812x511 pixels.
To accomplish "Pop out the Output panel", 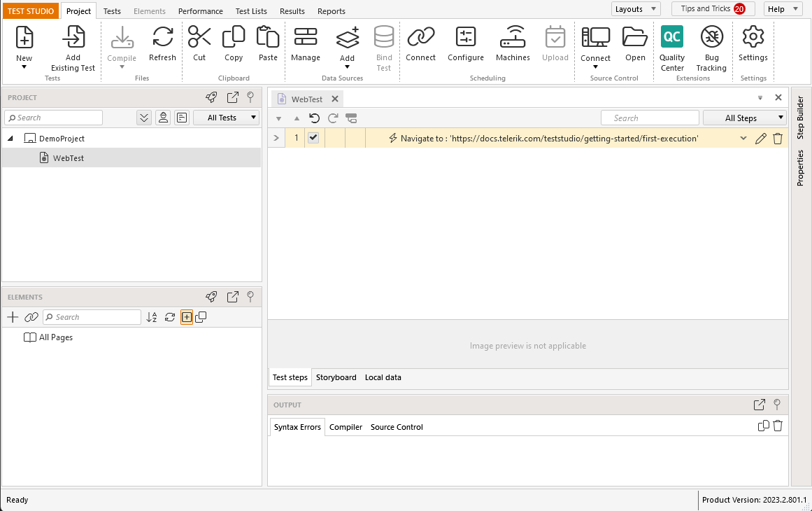I will pos(760,405).
